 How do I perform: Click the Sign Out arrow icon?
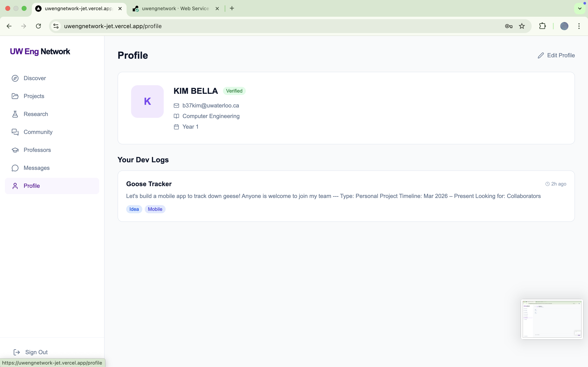pyautogui.click(x=17, y=352)
